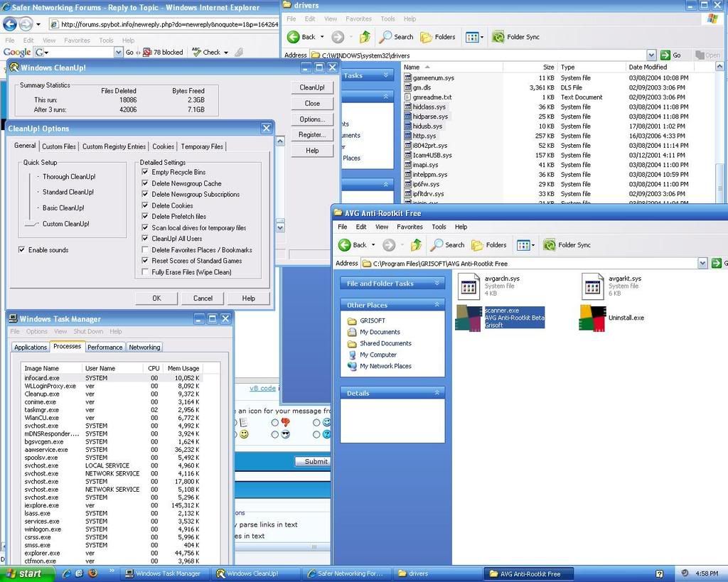Screen dimensions: 728x582
Task: Click Up folder icon in AVG window
Action: [416, 244]
